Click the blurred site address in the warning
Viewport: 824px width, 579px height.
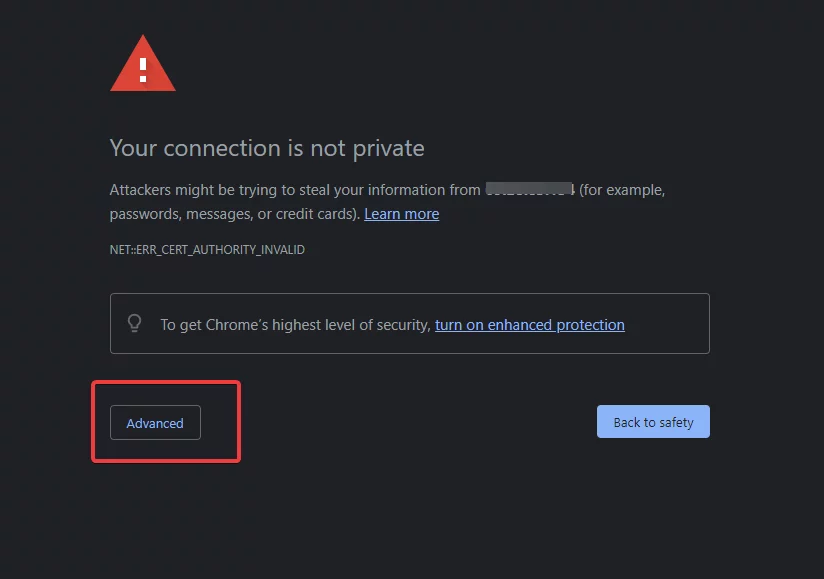(530, 189)
